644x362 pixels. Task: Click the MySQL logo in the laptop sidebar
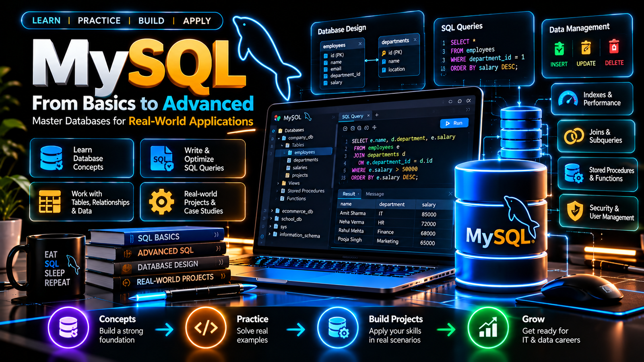click(x=293, y=117)
